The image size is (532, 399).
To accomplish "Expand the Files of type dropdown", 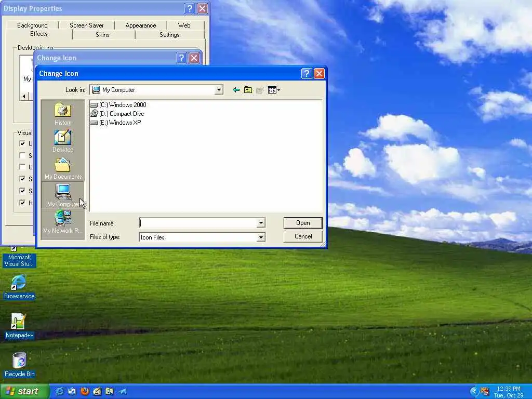I will pos(261,237).
